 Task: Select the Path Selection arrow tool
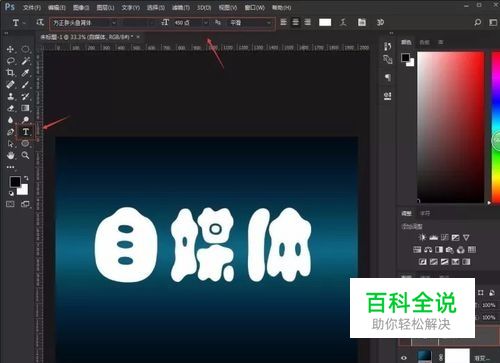(x=10, y=143)
